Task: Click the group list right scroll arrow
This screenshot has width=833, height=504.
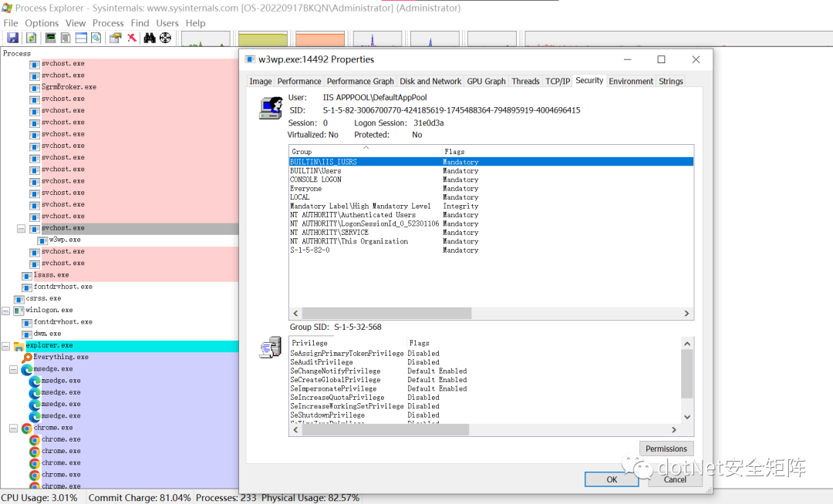Action: pyautogui.click(x=686, y=314)
